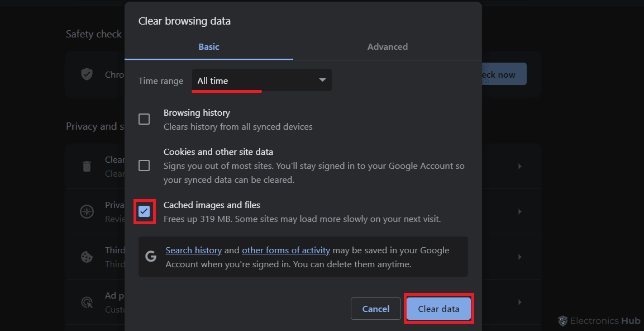Click the trash icon for clear browsing data

click(x=87, y=166)
